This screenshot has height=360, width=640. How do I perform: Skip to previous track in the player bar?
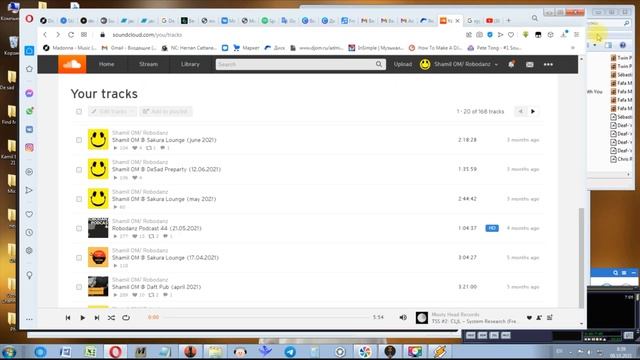tap(68, 318)
